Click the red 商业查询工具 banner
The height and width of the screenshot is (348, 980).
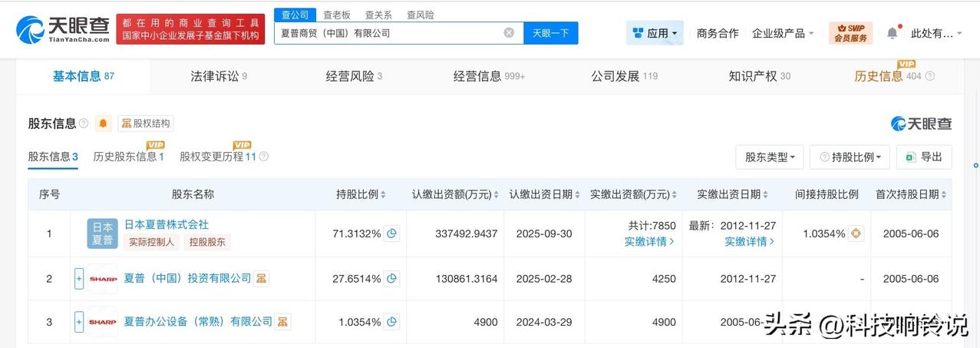pyautogui.click(x=190, y=28)
